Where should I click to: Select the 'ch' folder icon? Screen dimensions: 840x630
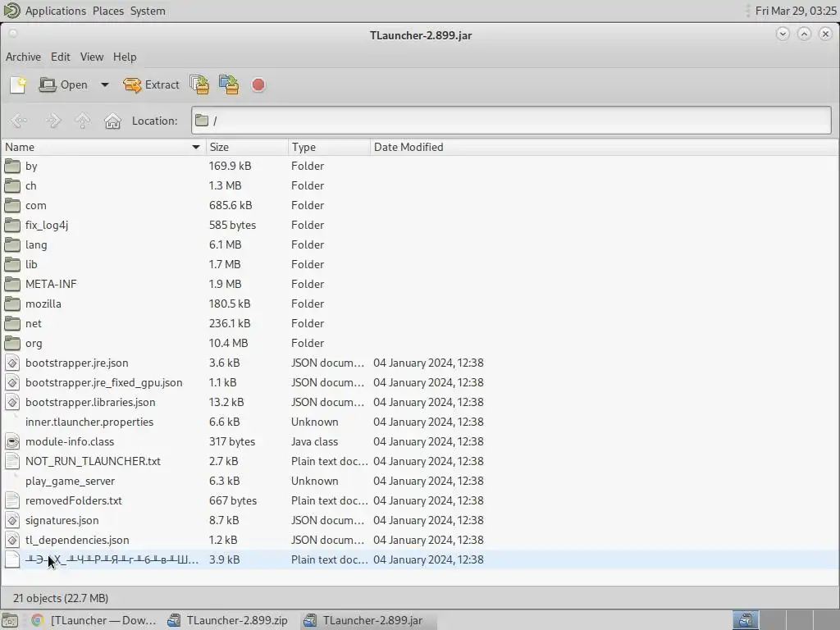point(12,186)
